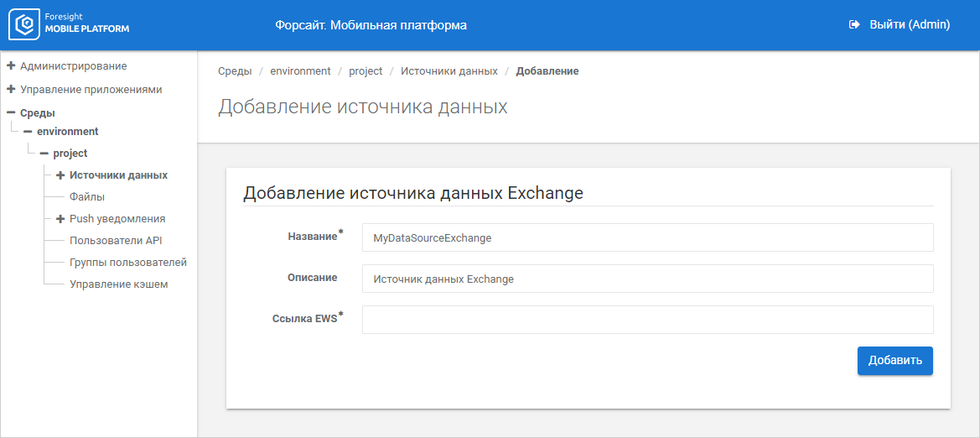This screenshot has height=438, width=980.
Task: Collapse the Среды tree node
Action: tap(11, 112)
